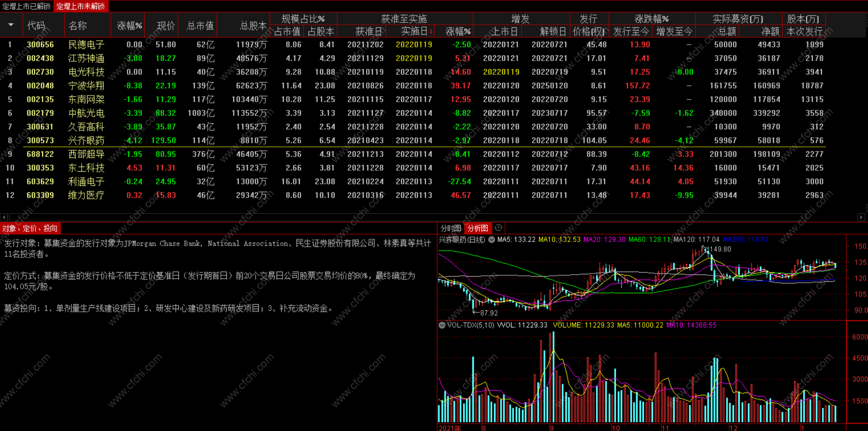The width and height of the screenshot is (868, 431).
Task: Click the VOLUME: 11229.33 indicator label
Action: (x=584, y=325)
